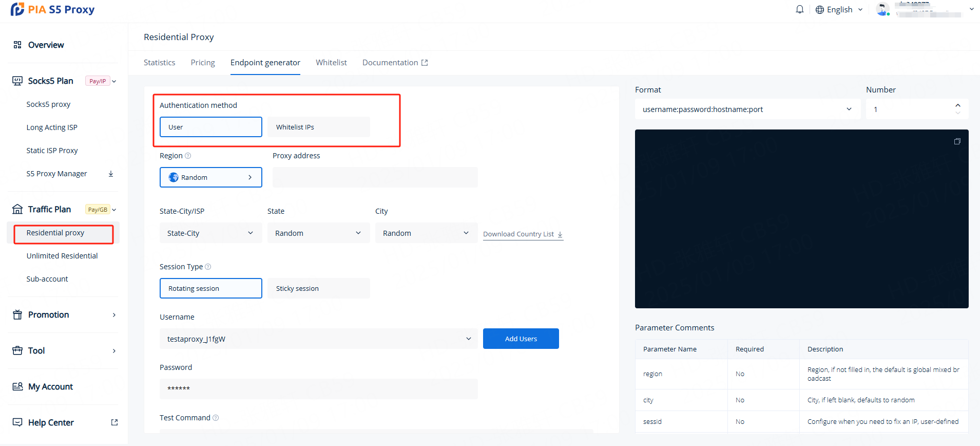The height and width of the screenshot is (446, 980).
Task: Click the PIA S5 Proxy logo
Action: [53, 10]
